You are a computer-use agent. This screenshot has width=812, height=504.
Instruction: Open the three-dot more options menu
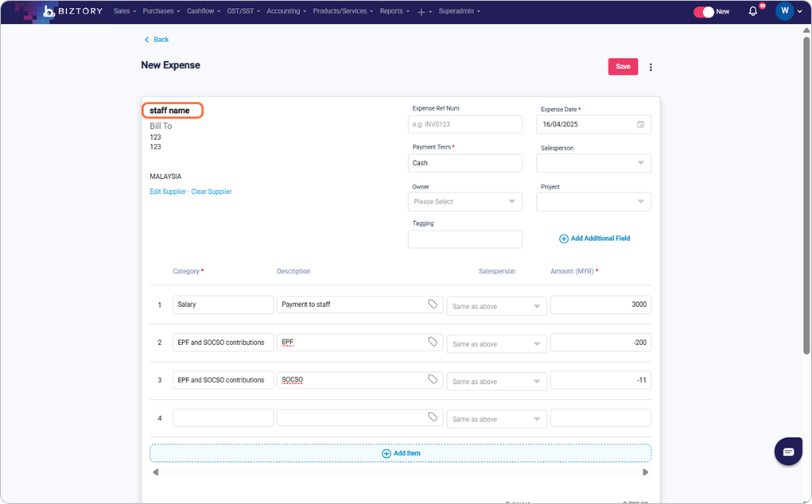[x=651, y=67]
